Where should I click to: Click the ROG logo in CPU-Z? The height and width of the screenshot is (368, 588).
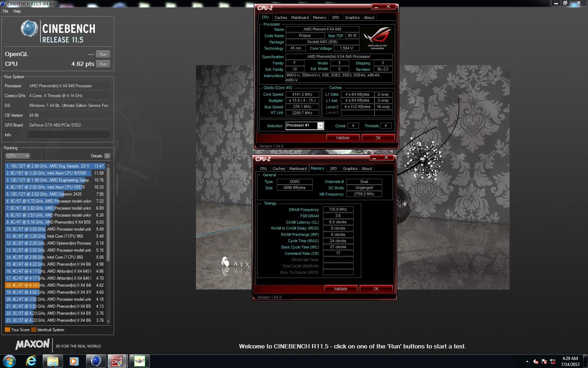377,38
